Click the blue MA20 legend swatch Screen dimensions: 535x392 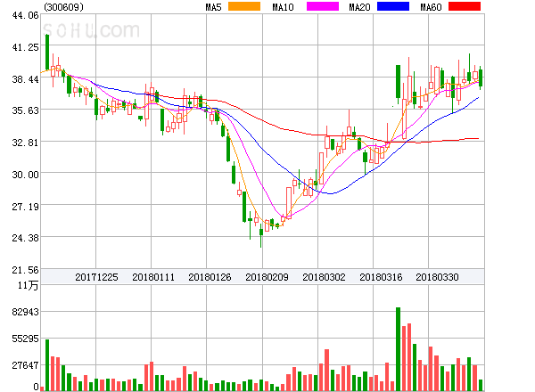393,6
